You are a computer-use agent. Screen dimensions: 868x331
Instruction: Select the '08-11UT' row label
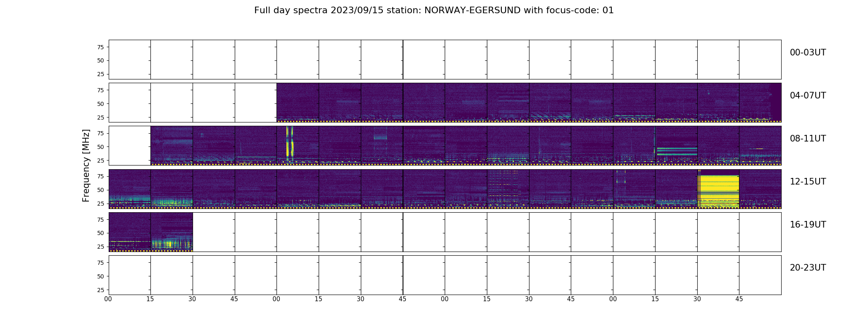click(x=808, y=139)
